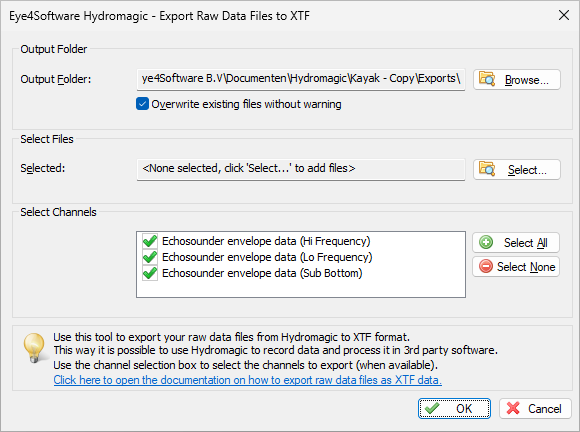Screen dimensions: 580x432
Task: Toggle Sub Bottom envelope data channel
Action: (x=150, y=273)
